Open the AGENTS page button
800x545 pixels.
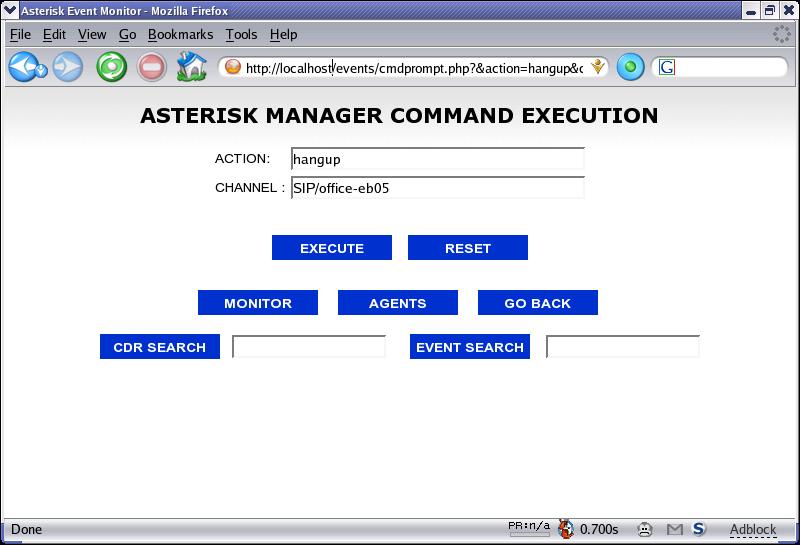point(398,303)
